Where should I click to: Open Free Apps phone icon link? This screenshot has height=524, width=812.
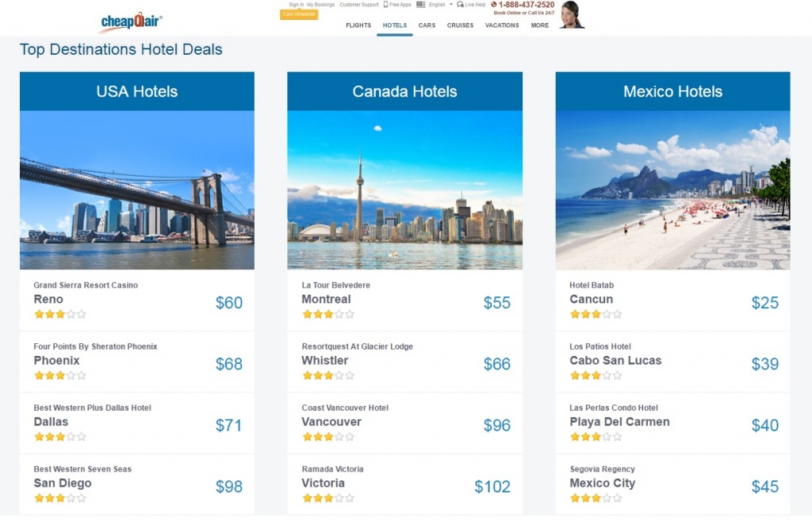pyautogui.click(x=386, y=5)
